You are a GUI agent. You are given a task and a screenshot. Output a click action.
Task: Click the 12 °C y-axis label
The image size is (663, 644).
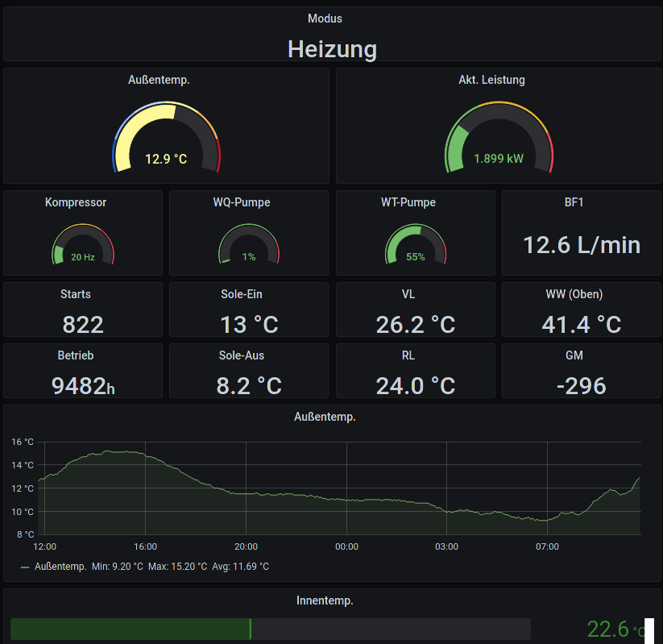[23, 488]
